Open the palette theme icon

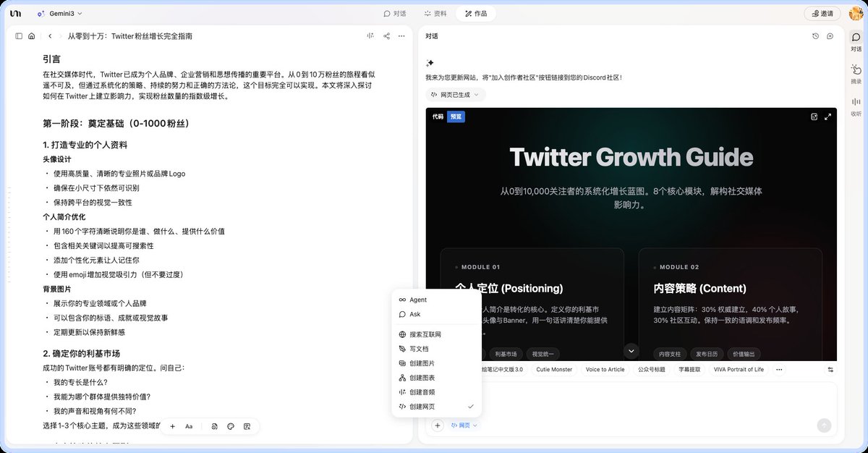pyautogui.click(x=230, y=427)
